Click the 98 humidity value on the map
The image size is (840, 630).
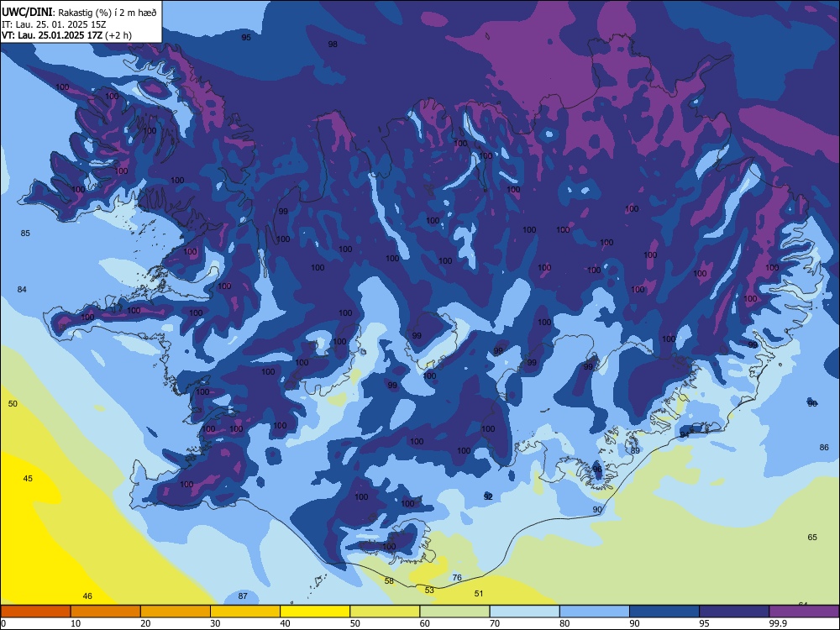333,45
